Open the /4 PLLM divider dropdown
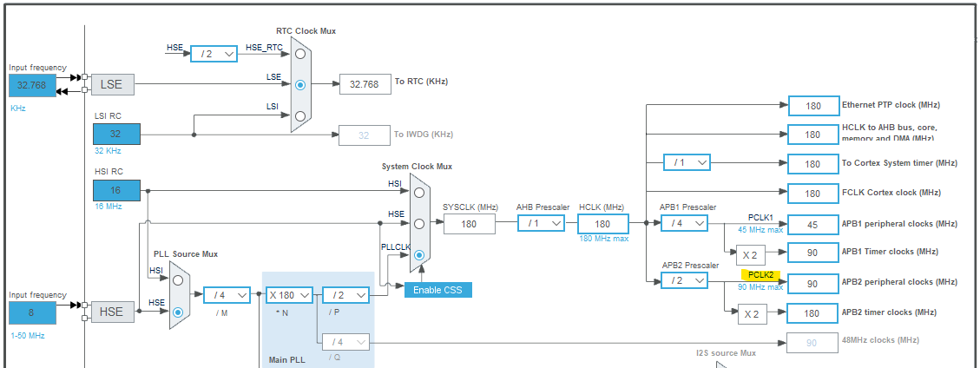The image size is (980, 368). click(227, 295)
